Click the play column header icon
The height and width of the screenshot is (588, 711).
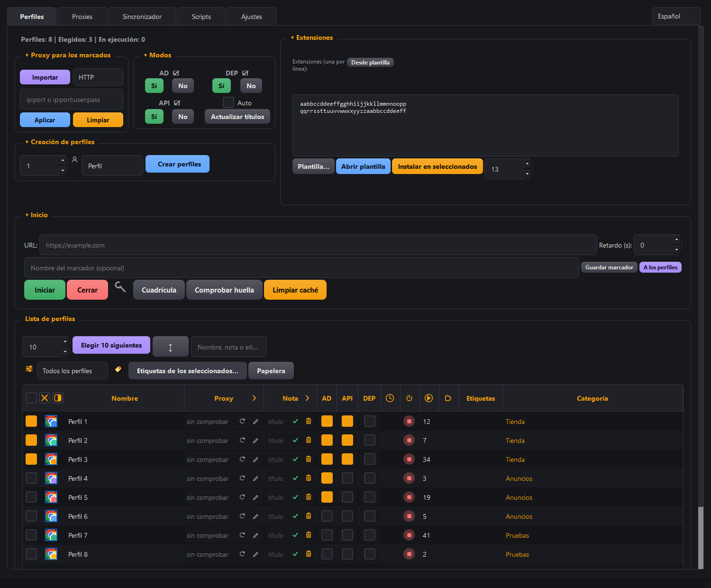428,398
